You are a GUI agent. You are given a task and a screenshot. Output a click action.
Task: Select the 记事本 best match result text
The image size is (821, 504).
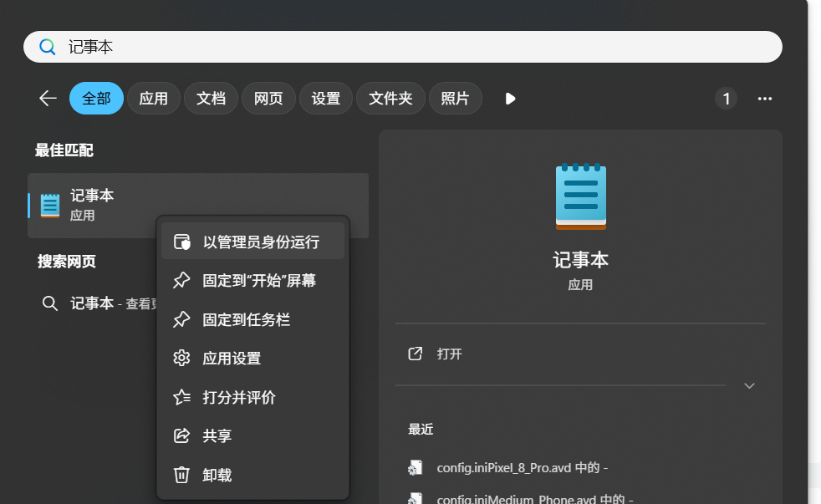92,196
